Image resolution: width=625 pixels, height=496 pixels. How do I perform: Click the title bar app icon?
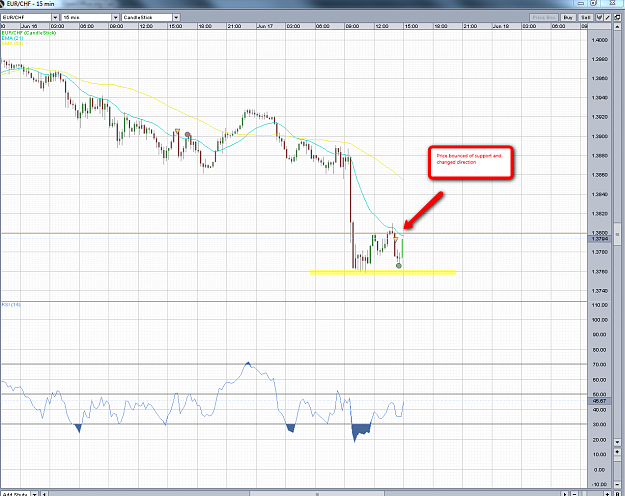tap(3, 4)
